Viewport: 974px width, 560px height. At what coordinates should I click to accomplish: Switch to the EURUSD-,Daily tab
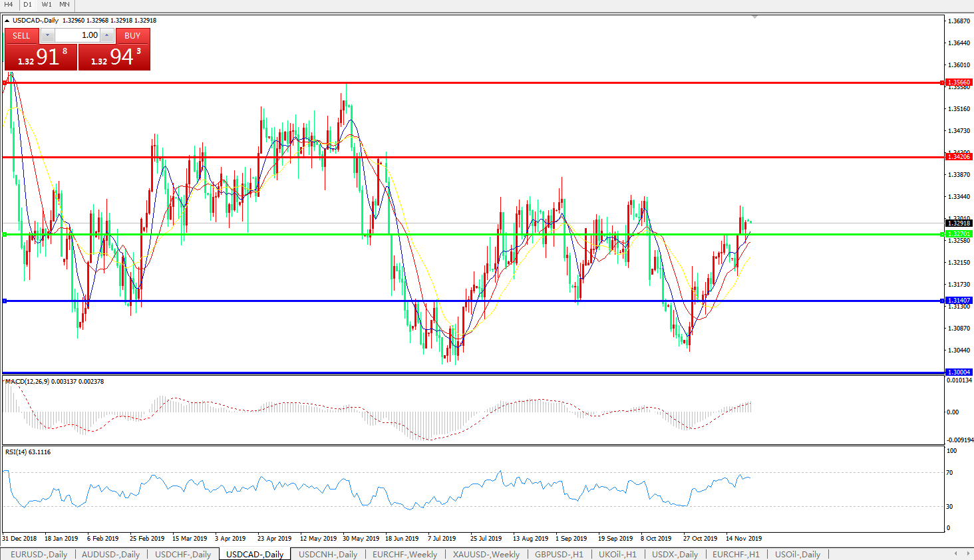(x=39, y=554)
